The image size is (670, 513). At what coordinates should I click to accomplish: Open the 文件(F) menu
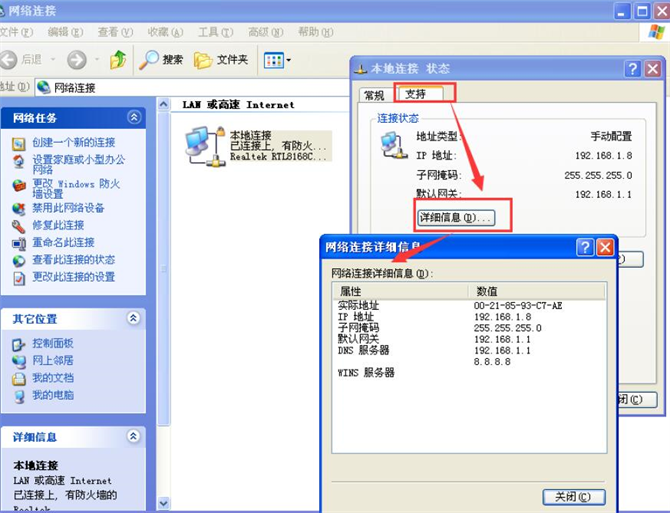16,32
